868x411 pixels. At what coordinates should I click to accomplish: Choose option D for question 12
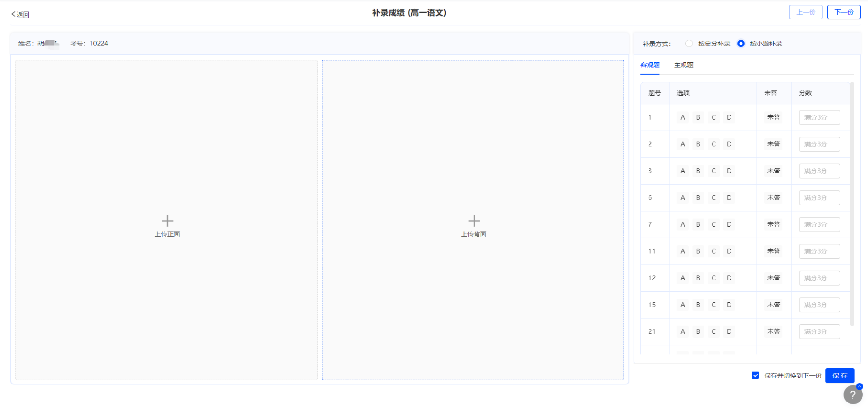click(x=729, y=278)
